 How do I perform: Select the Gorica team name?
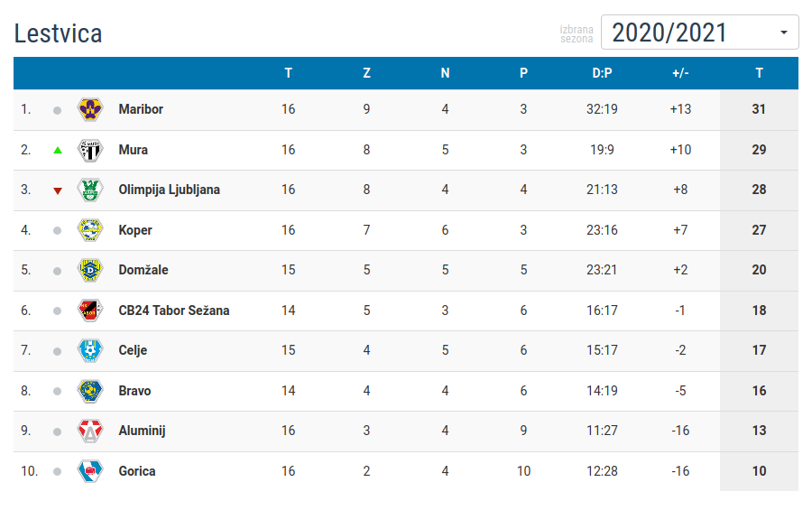coord(137,471)
